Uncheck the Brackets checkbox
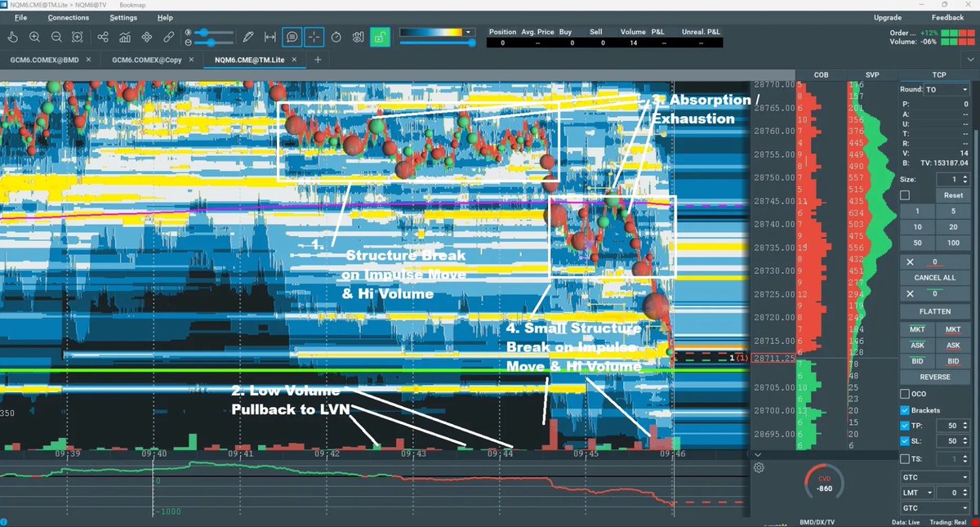Viewport: 980px width, 527px height. point(905,410)
